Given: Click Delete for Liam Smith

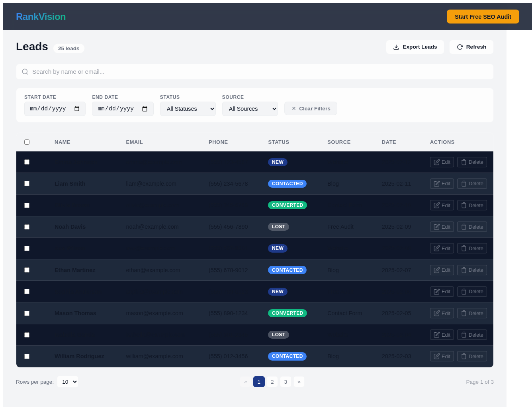Looking at the screenshot, I should point(472,184).
